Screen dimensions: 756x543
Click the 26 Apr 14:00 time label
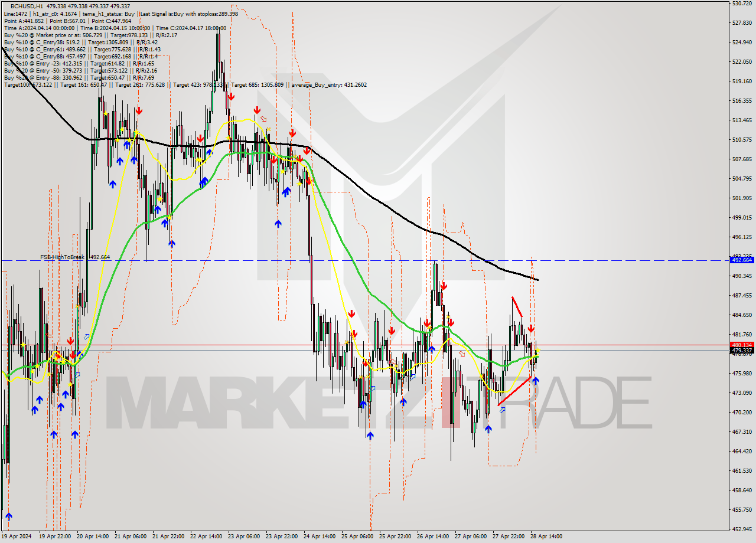434,537
